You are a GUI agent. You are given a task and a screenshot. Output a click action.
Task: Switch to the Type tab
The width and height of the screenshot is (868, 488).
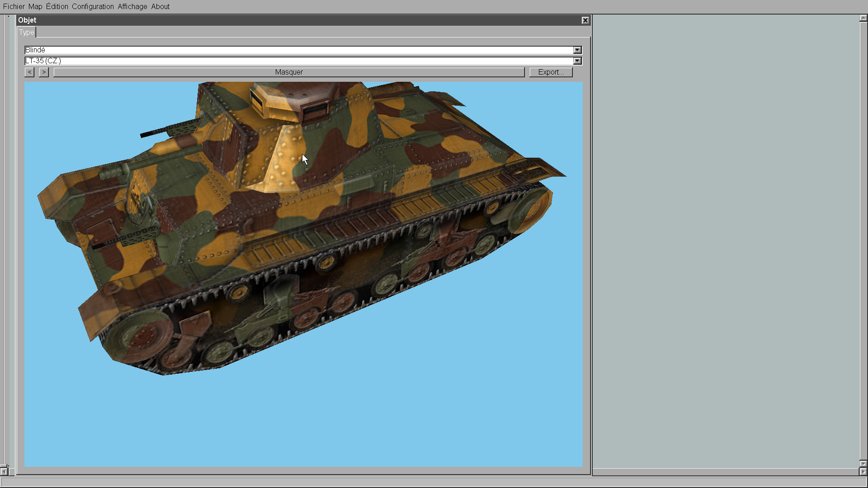click(26, 33)
